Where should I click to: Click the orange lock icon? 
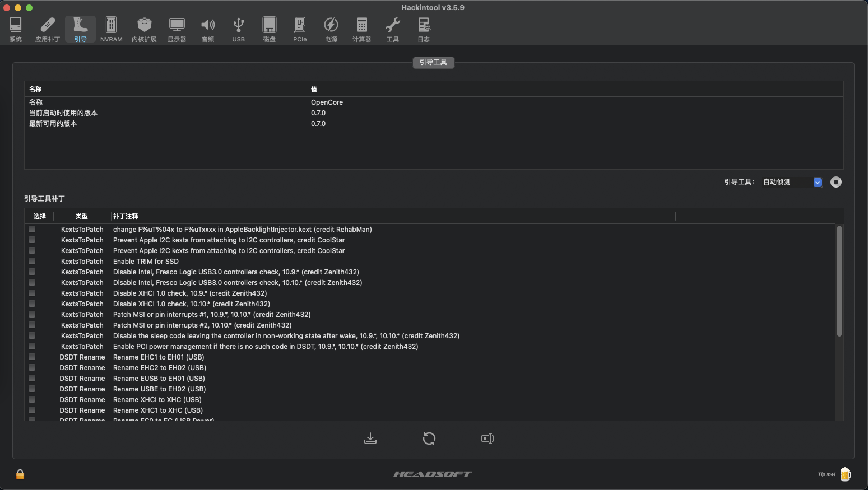tap(20, 474)
